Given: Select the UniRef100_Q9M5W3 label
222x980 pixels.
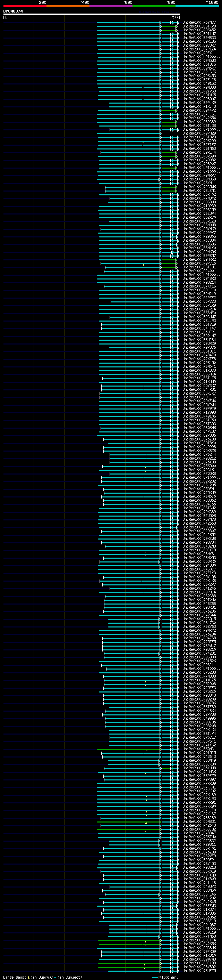Looking at the screenshot, I should 199,61.
